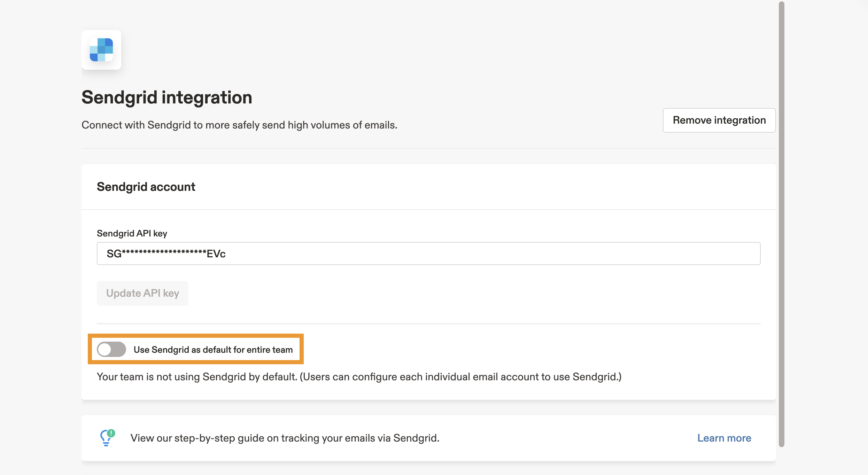Viewport: 868px width, 475px height.
Task: Click the 'Connect with Sendgrid' description text
Action: coord(239,125)
